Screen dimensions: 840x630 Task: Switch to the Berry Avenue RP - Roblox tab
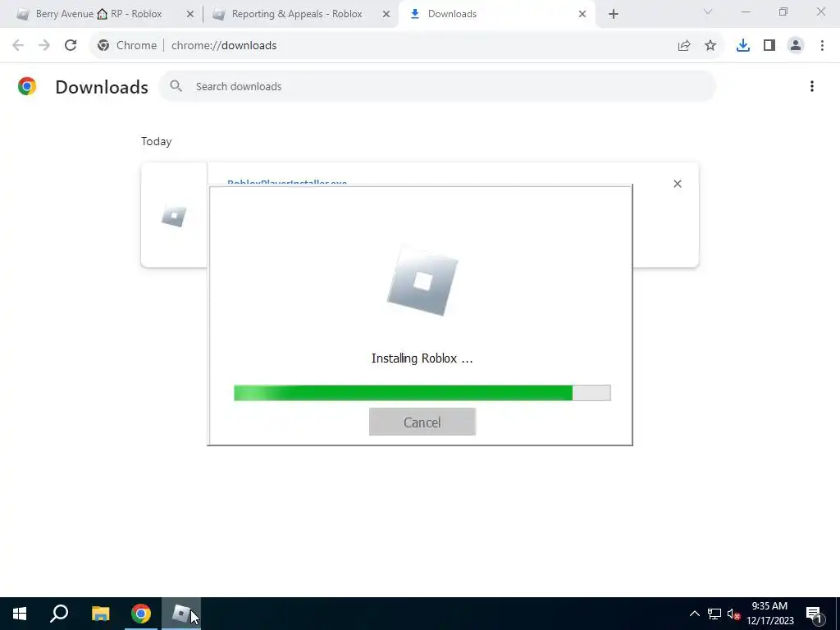[99, 14]
